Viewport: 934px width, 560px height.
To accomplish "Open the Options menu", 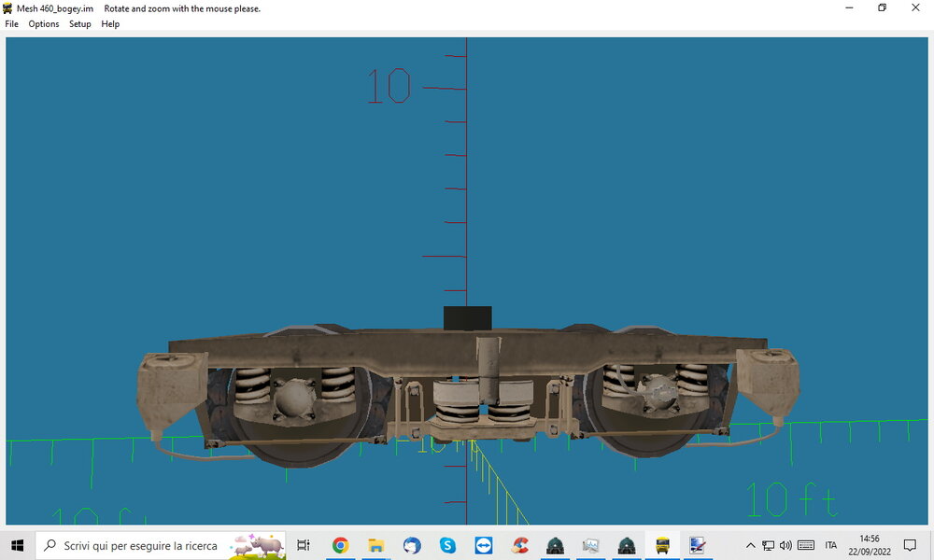I will [x=44, y=24].
